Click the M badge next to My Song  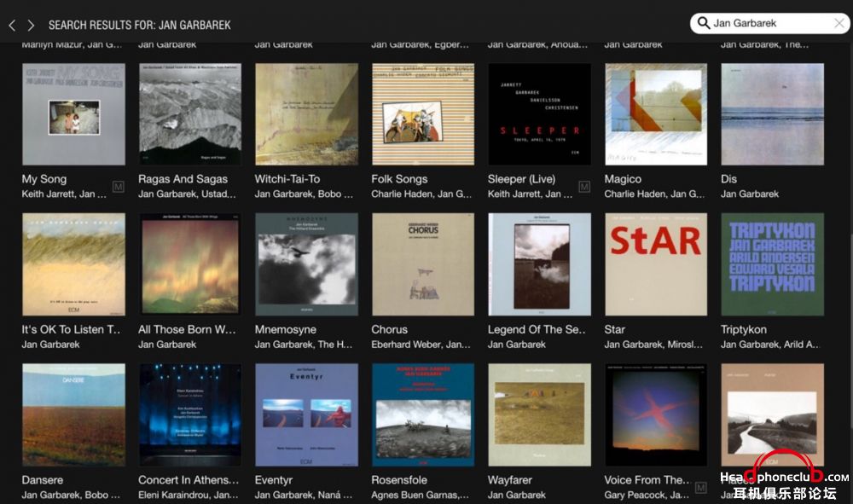pos(118,187)
